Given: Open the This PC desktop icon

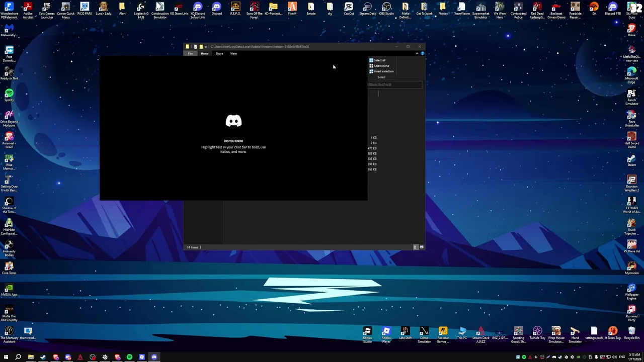Looking at the screenshot, I should [462, 333].
